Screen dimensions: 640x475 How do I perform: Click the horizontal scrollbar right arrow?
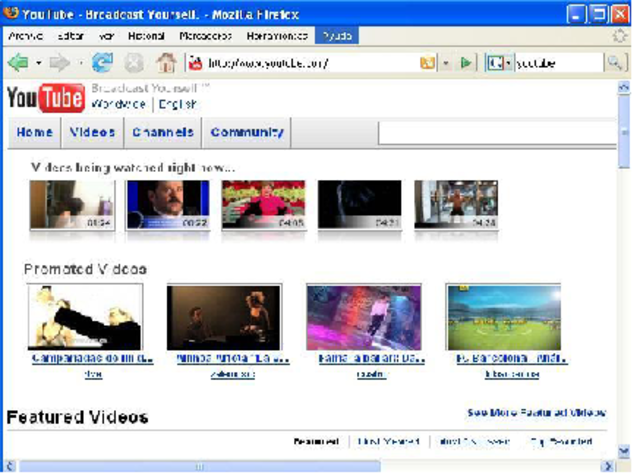tap(608, 466)
